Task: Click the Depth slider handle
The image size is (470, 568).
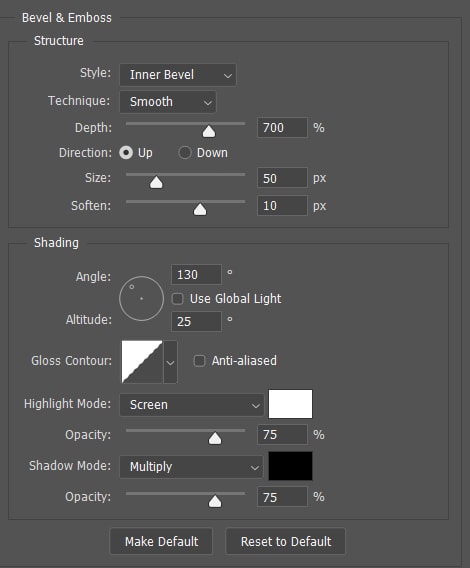Action: tap(209, 131)
